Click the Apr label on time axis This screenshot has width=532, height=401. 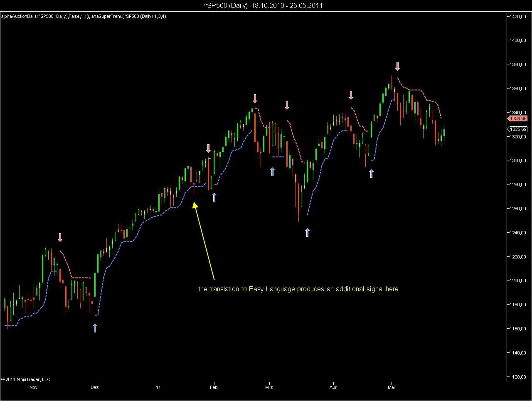[x=333, y=387]
